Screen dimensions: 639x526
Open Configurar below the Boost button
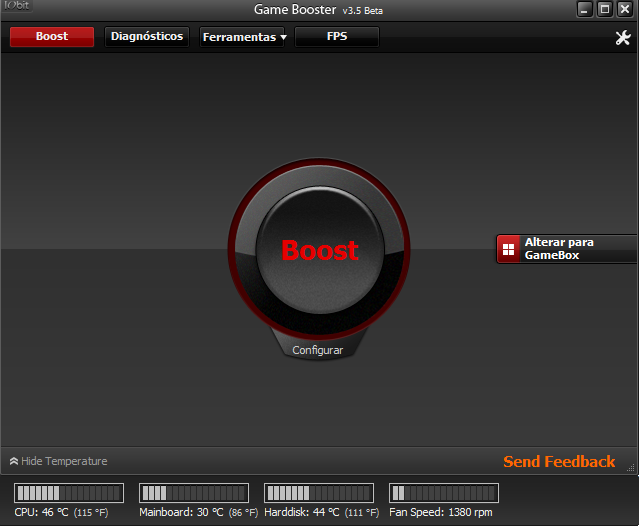click(317, 351)
